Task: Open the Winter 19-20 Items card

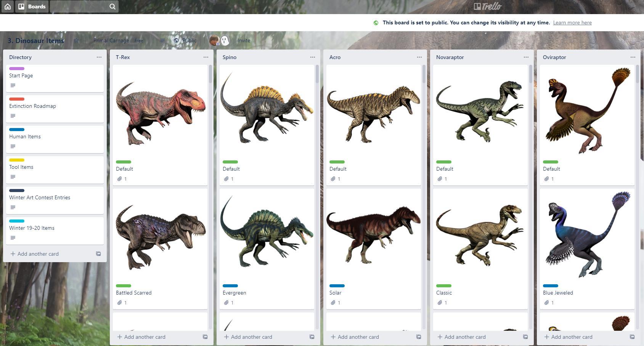Action: (55, 231)
